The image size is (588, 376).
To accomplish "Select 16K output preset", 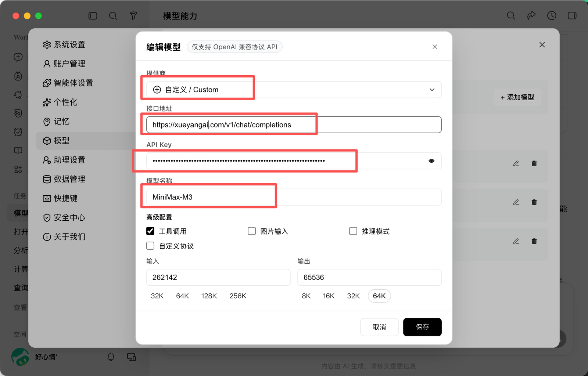I will [x=329, y=296].
